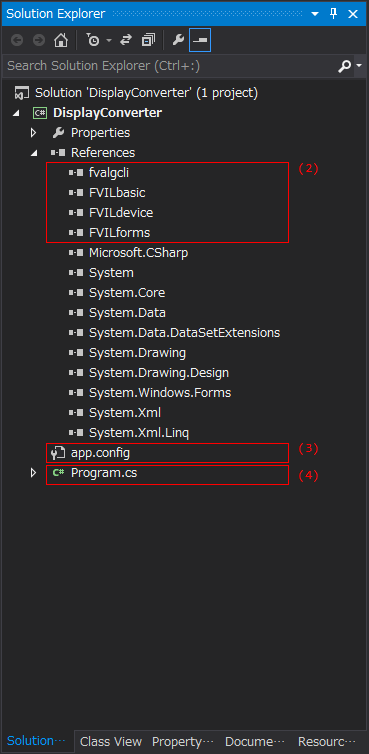This screenshot has height=754, width=369.
Task: Click the Home icon in toolbar
Action: point(61,40)
